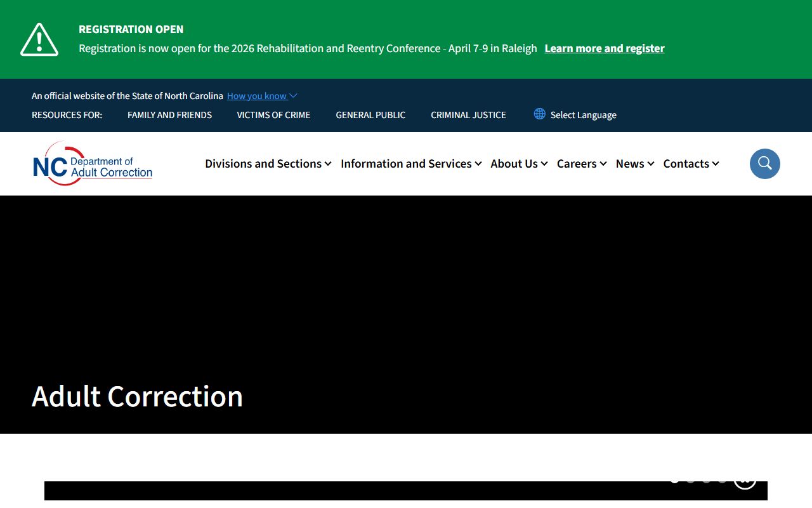Screen dimensions: 812x508
Task: Expand the Contacts menu
Action: point(691,164)
